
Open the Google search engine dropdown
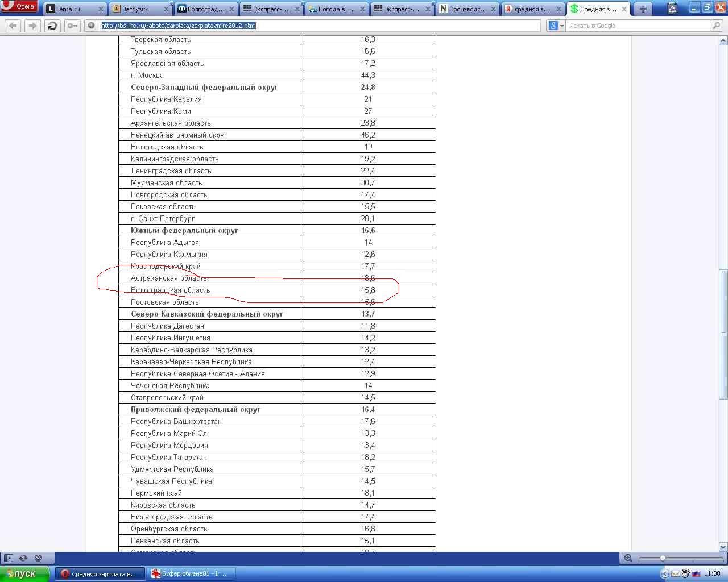[x=556, y=26]
